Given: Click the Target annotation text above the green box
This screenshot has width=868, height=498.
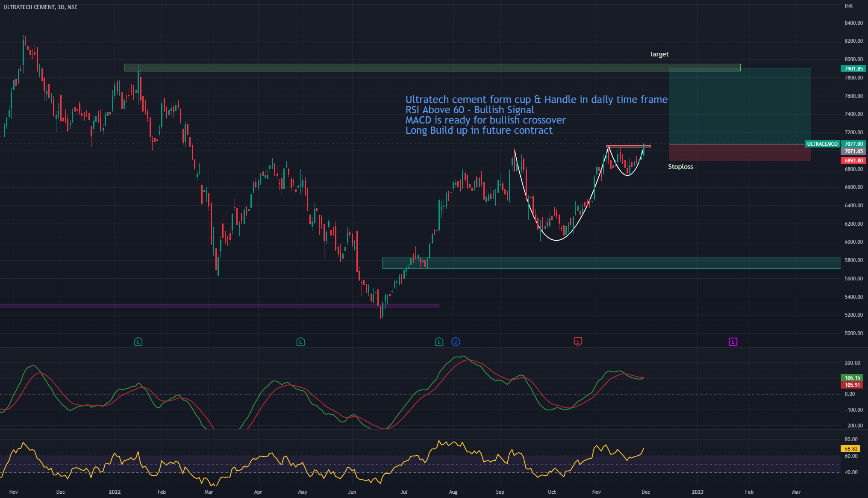Looking at the screenshot, I should tap(659, 54).
